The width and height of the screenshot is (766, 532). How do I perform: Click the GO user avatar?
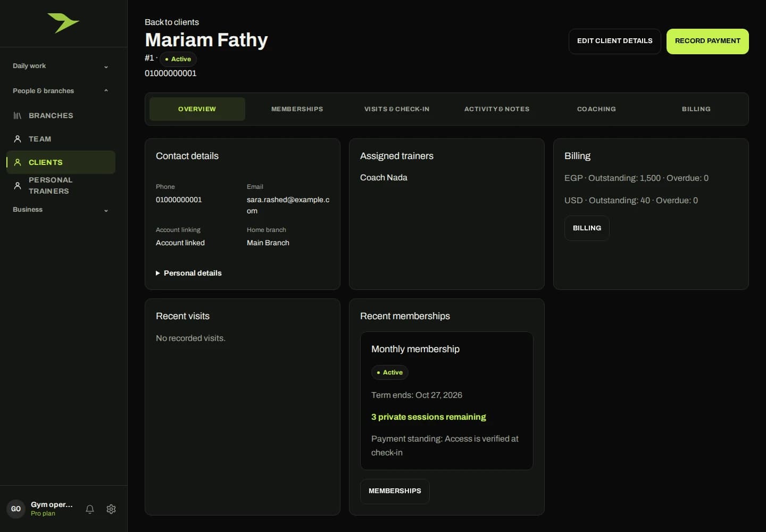click(16, 509)
